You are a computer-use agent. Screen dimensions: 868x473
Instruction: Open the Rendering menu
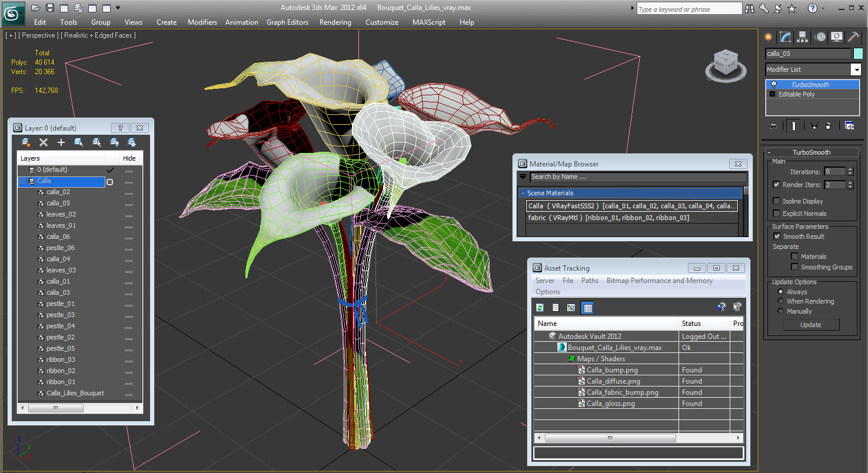point(335,22)
